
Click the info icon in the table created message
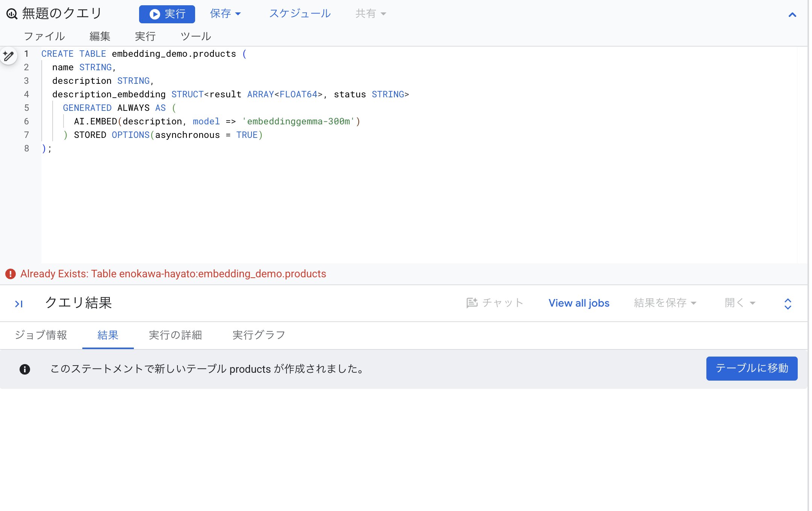point(25,369)
